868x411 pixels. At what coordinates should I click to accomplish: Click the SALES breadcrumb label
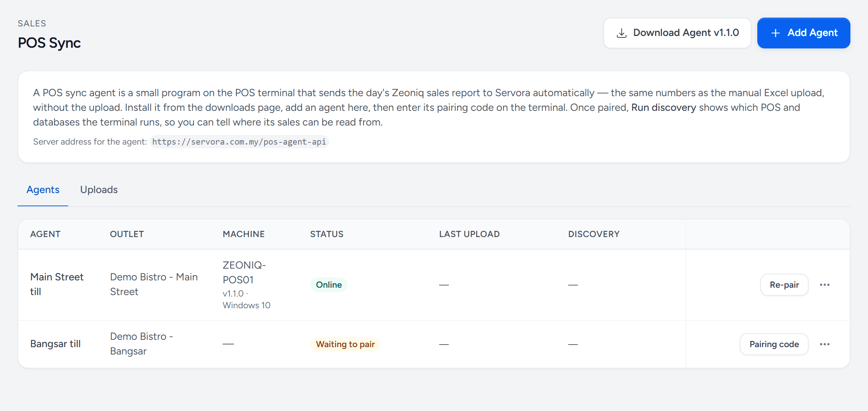click(32, 23)
